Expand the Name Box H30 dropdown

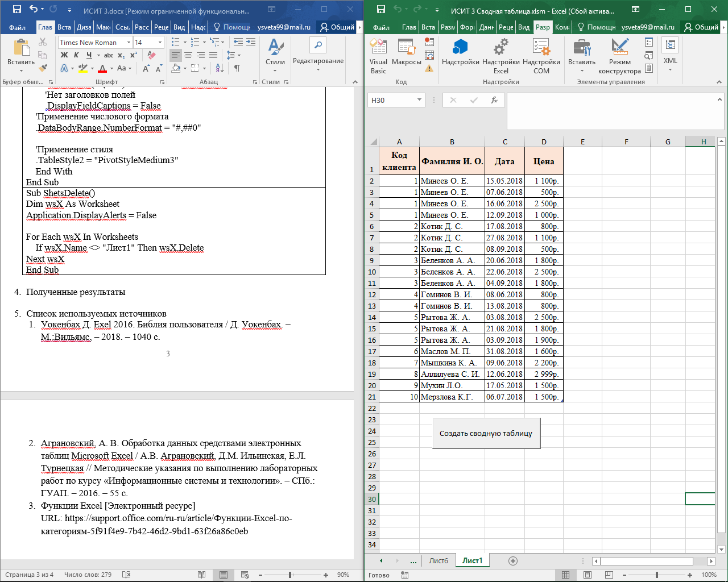[x=419, y=100]
